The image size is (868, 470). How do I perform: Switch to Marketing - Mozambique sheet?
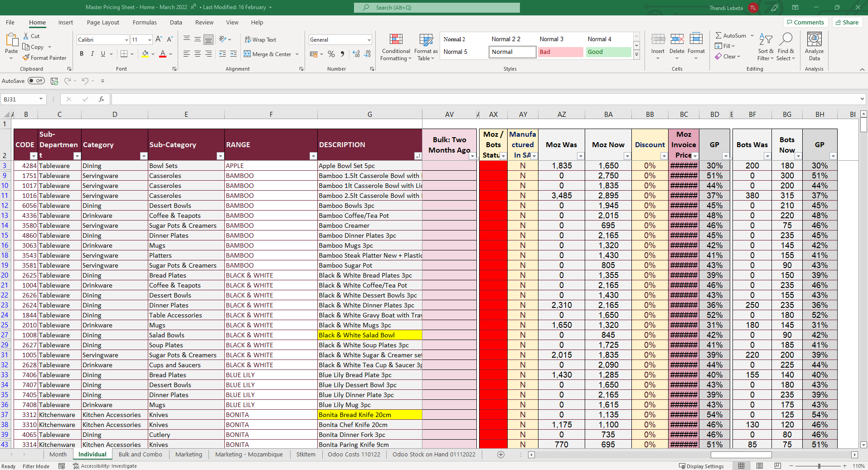(x=249, y=455)
